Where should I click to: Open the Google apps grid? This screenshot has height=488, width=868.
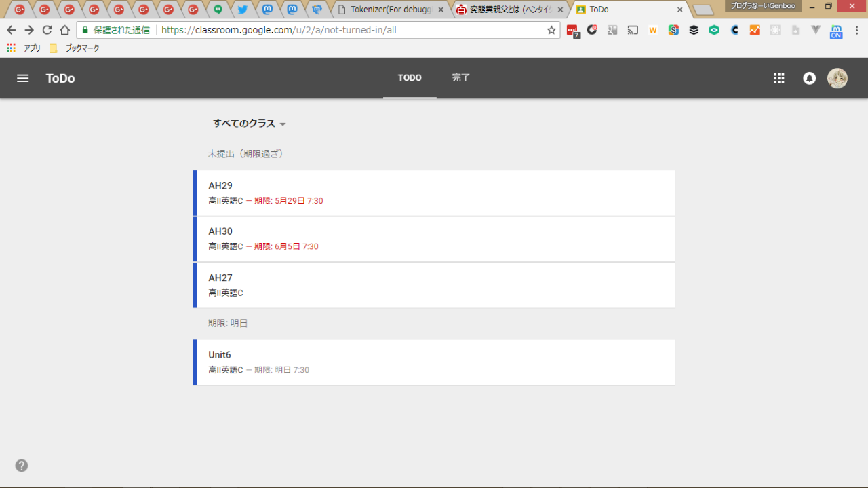point(778,78)
